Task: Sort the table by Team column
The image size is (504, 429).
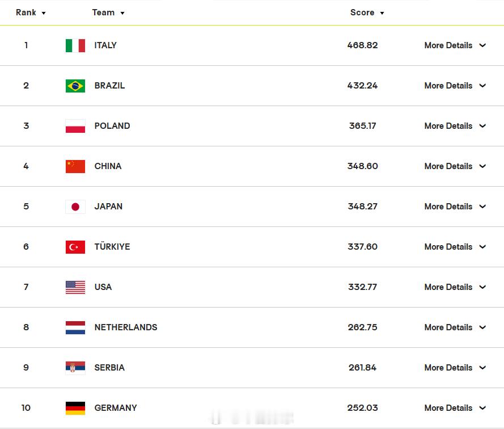Action: click(x=108, y=12)
